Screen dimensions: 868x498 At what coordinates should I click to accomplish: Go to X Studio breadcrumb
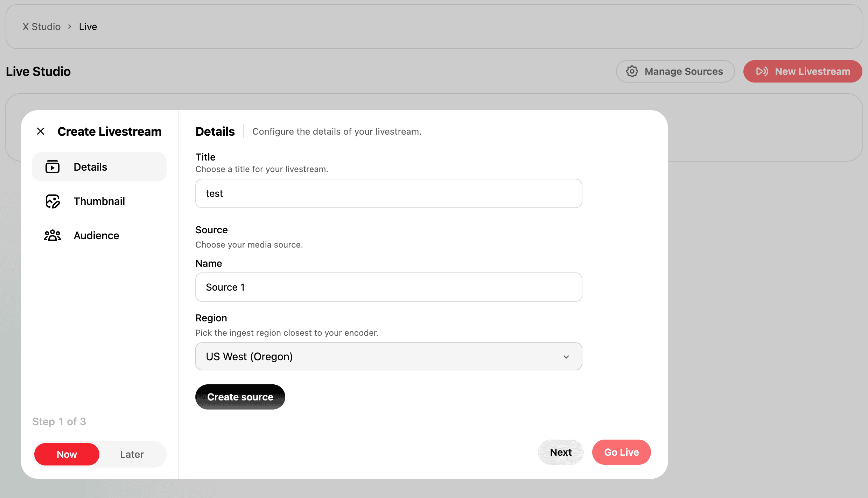[x=42, y=27]
